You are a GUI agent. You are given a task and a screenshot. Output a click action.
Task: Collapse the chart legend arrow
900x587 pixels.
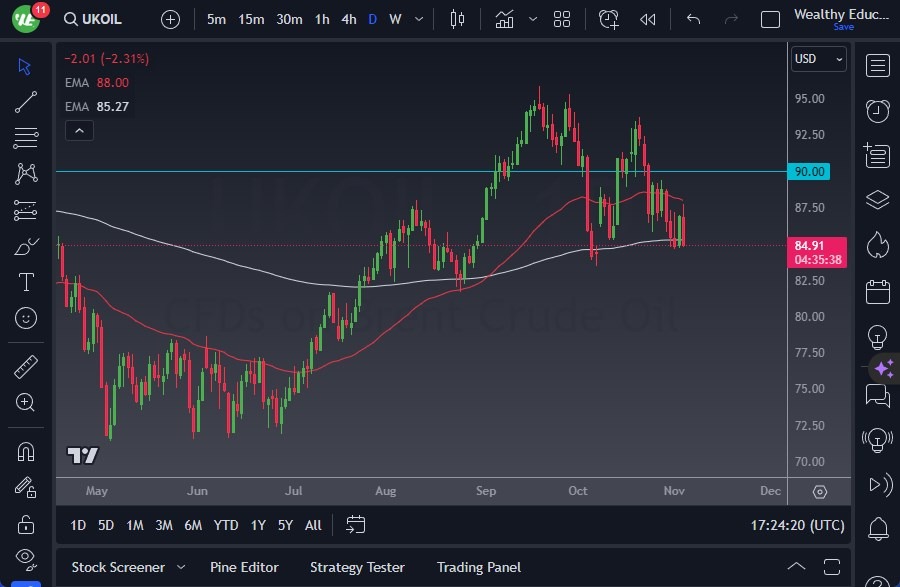pyautogui.click(x=79, y=130)
